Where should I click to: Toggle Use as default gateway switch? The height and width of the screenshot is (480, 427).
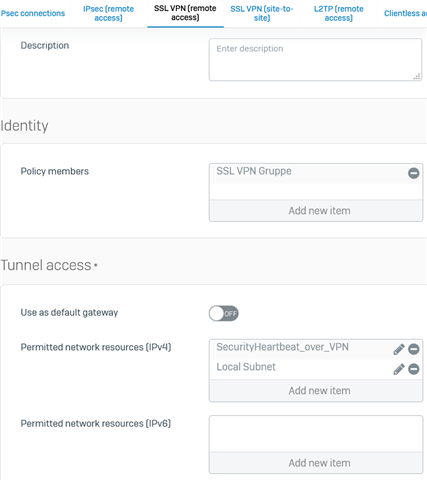click(224, 313)
